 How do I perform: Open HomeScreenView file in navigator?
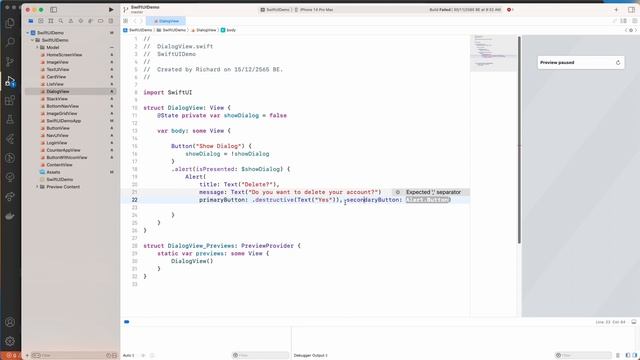(x=64, y=55)
